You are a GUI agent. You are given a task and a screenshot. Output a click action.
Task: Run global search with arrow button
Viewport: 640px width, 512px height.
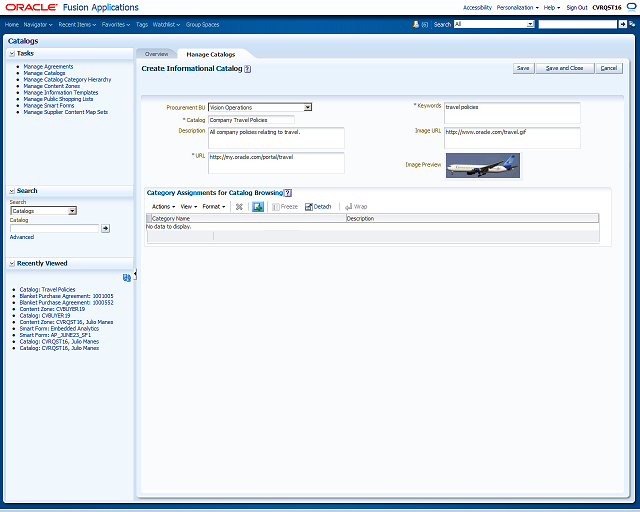click(x=622, y=24)
